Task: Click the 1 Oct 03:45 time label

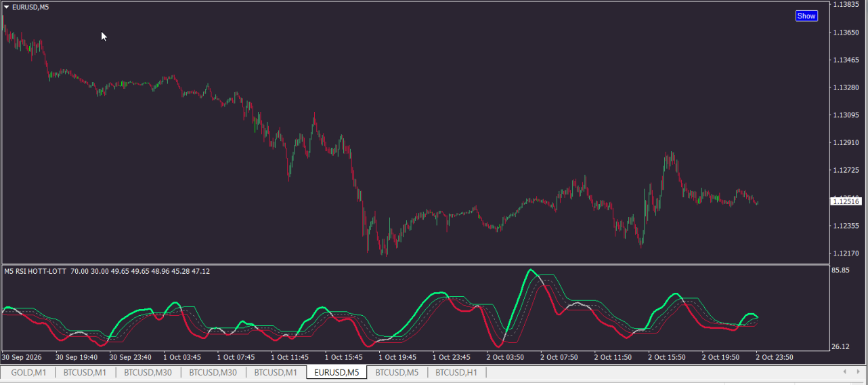Action: pos(182,357)
